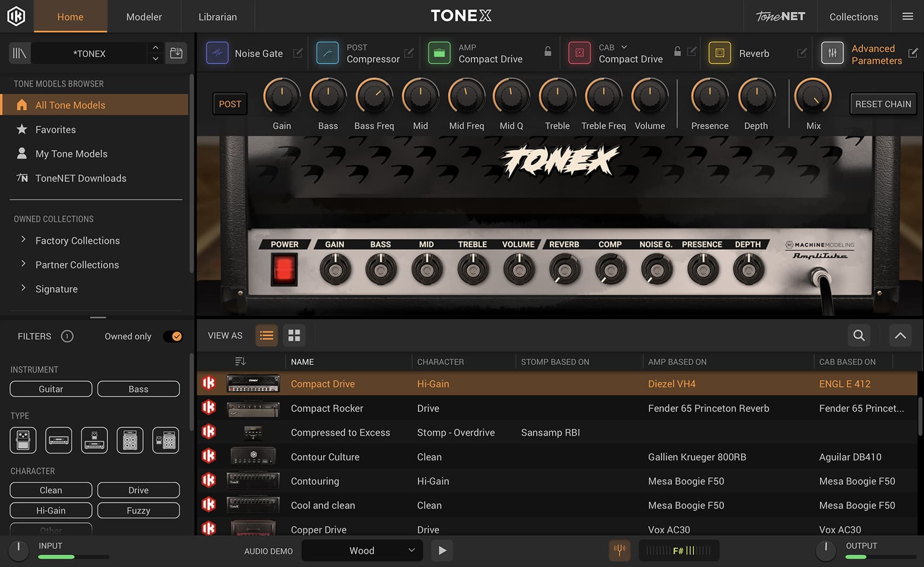Select the Compact Rocker tone model row
The image size is (924, 567).
tap(327, 408)
